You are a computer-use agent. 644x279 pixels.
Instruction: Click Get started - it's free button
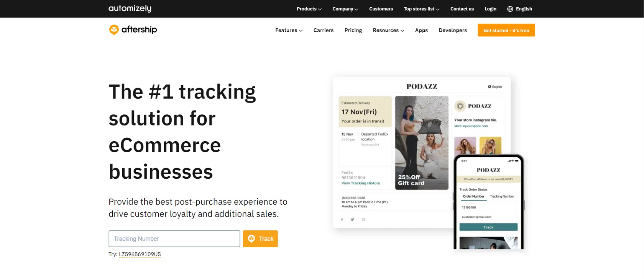point(506,30)
